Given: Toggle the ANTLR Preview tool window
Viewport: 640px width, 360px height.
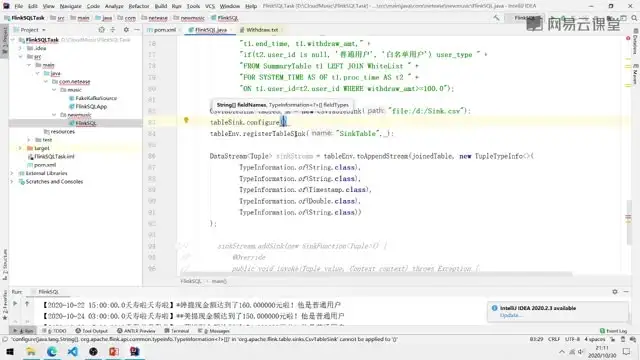Looking at the screenshot, I should pyautogui.click(x=136, y=331).
